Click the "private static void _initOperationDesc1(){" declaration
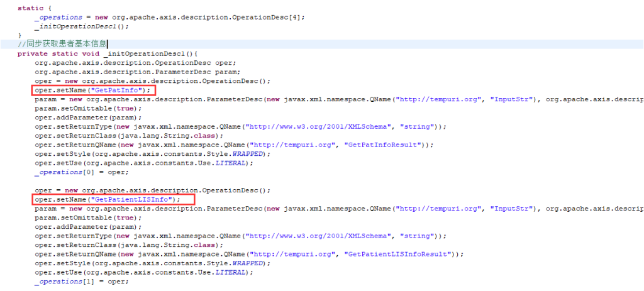The image size is (644, 291). click(108, 54)
